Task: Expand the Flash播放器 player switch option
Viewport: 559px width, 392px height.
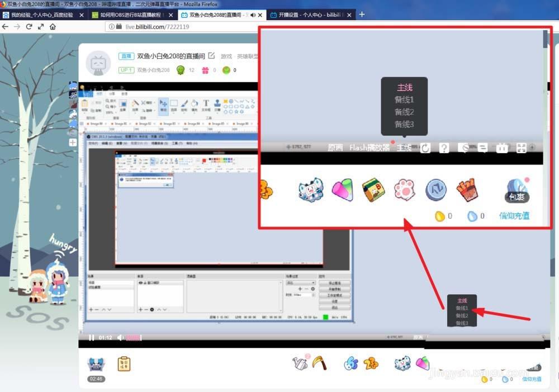Action: 369,148
